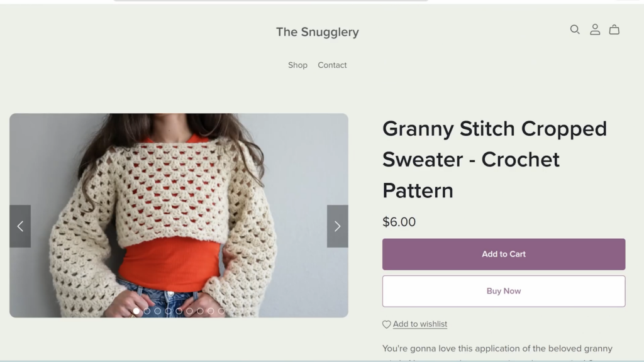644x362 pixels.
Task: Click the Add to Cart button
Action: [x=504, y=254]
